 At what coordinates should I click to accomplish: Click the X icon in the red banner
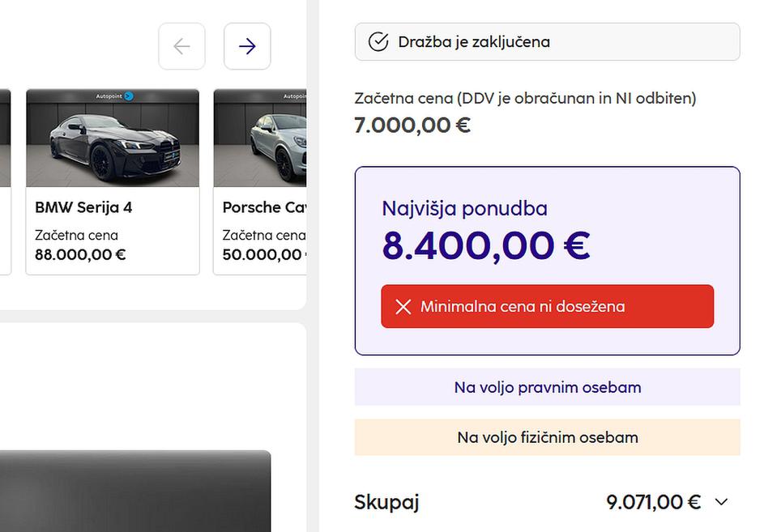[x=403, y=307]
